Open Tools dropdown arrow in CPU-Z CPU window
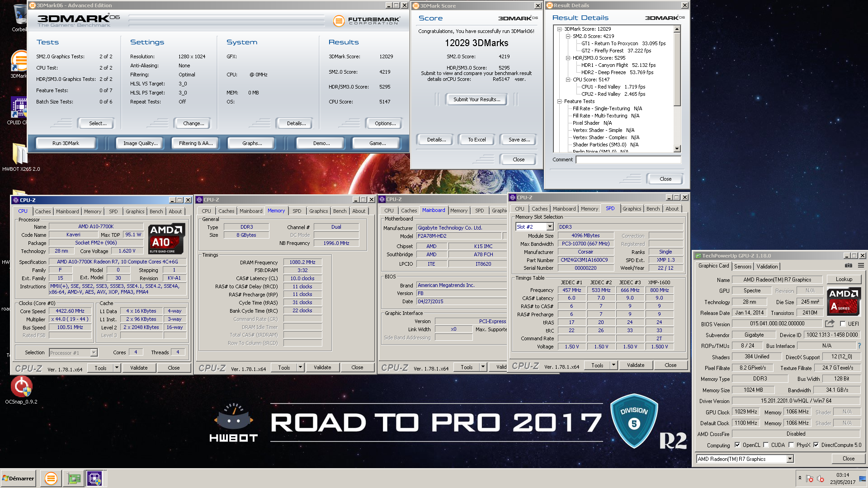The height and width of the screenshot is (488, 868). click(x=117, y=368)
